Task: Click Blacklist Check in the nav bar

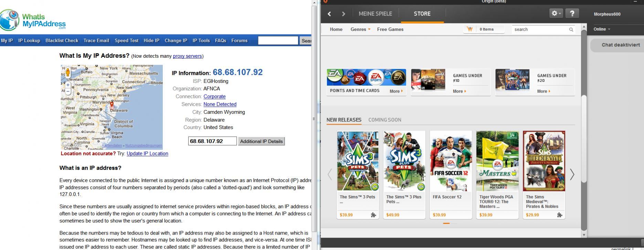Action: pos(62,41)
